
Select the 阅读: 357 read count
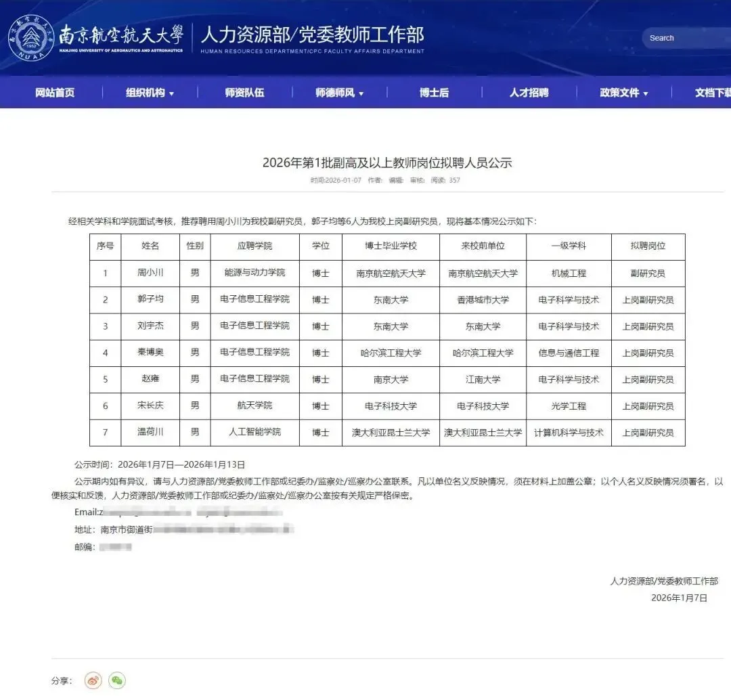pos(445,180)
